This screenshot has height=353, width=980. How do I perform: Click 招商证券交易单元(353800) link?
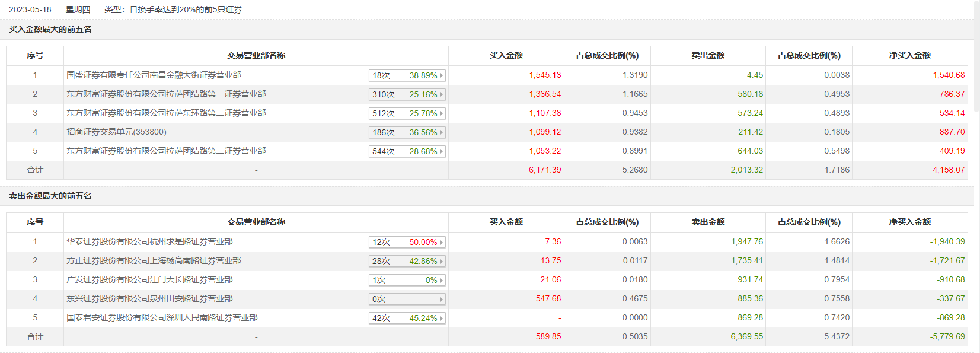pos(116,132)
